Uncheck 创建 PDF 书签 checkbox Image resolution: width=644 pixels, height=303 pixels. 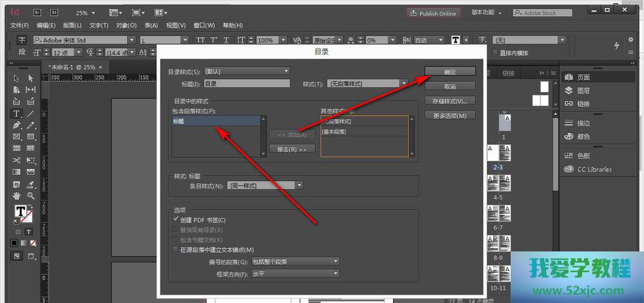[x=176, y=220]
